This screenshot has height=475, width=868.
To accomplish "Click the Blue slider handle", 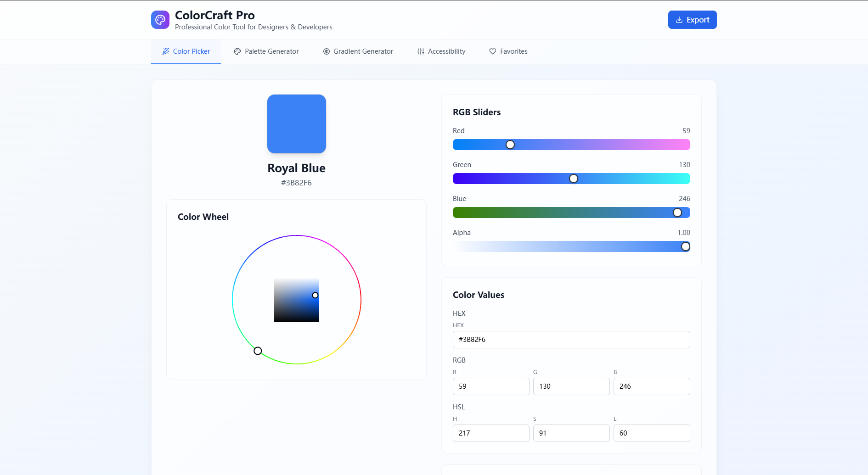I will [677, 212].
